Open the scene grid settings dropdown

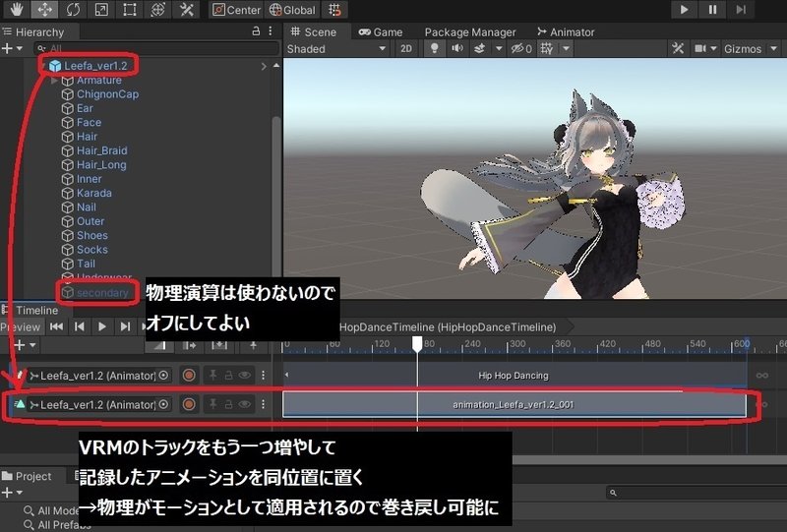(567, 49)
